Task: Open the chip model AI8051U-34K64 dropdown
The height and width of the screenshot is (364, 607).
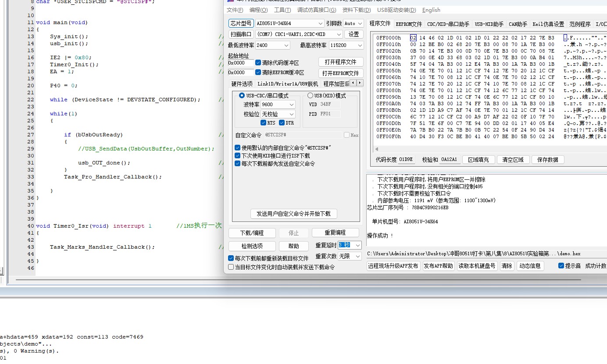Action: [289, 23]
